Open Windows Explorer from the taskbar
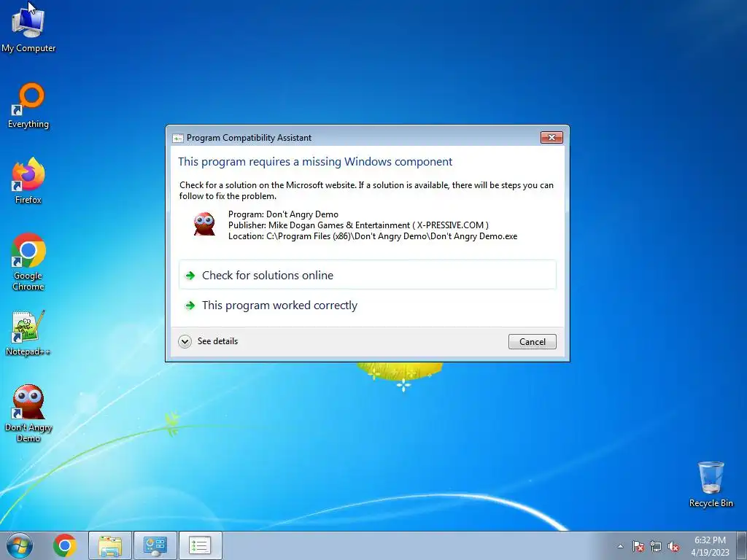The height and width of the screenshot is (560, 747). (x=110, y=545)
